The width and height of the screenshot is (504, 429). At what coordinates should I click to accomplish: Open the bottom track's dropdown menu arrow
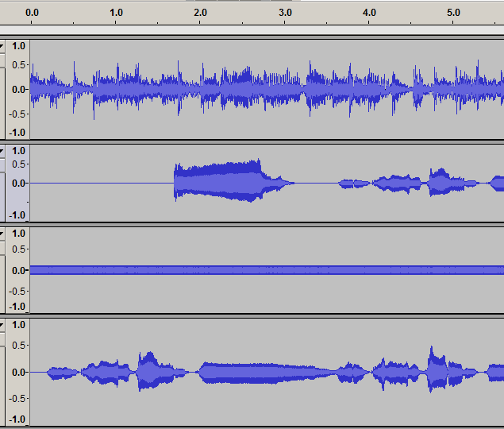click(x=2, y=325)
